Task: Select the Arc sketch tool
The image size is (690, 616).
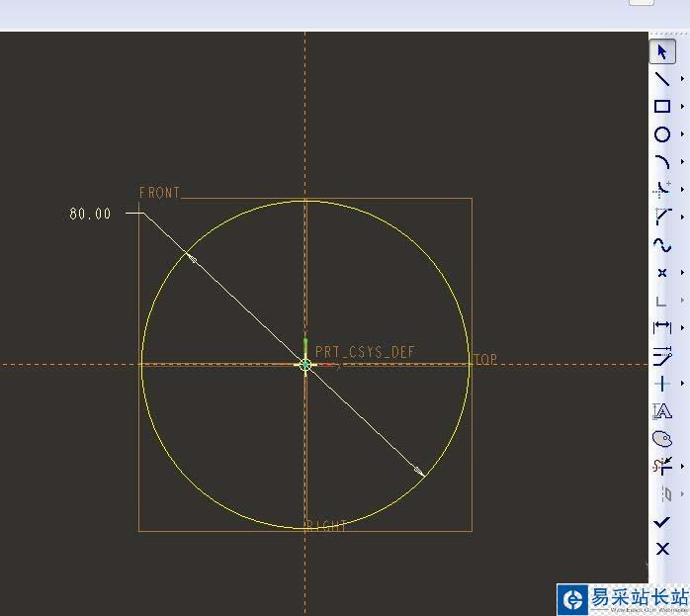Action: [662, 162]
